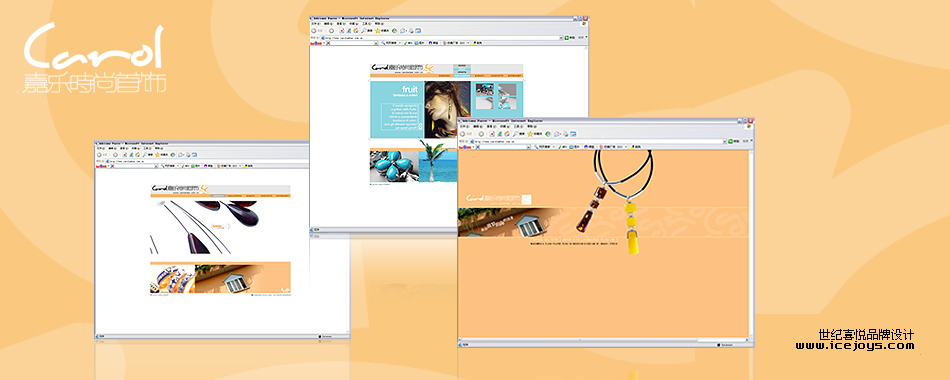Viewport: 950px width, 380px height.
Task: Click Baidu search button in fruit window toolbar
Action: (x=389, y=43)
